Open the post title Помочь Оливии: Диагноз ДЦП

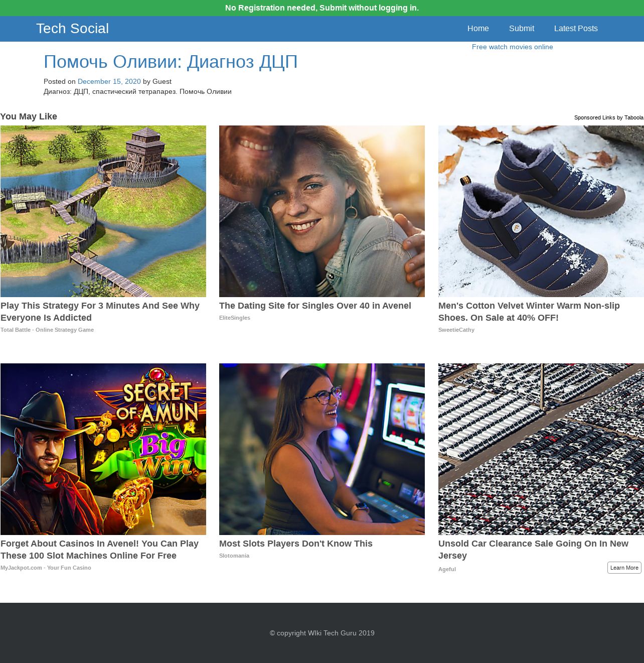tap(171, 62)
